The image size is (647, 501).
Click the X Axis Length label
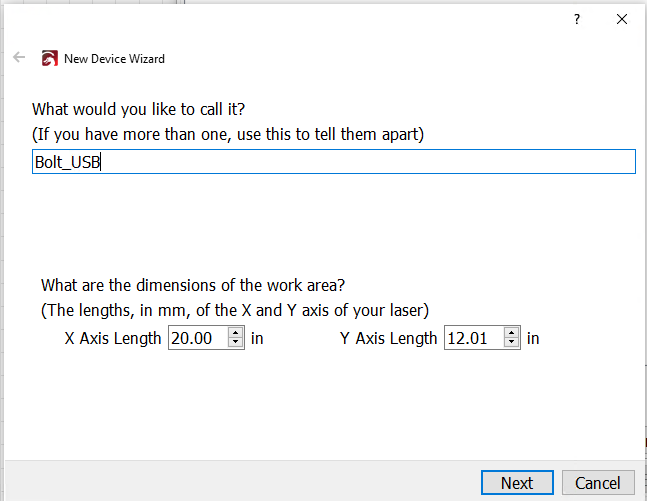[113, 338]
